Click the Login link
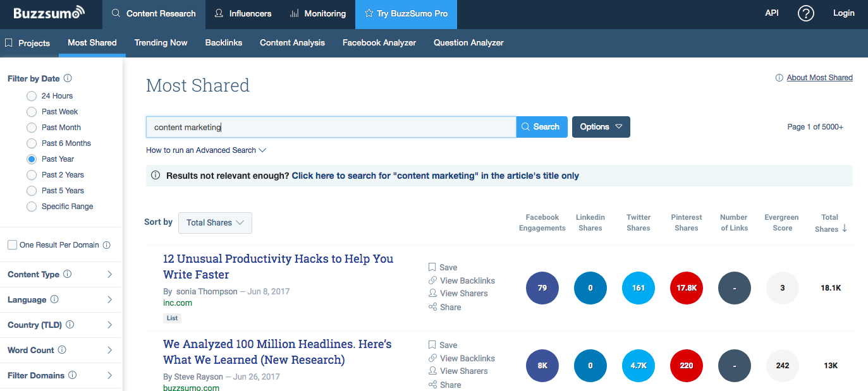This screenshot has width=868, height=391. pos(843,13)
